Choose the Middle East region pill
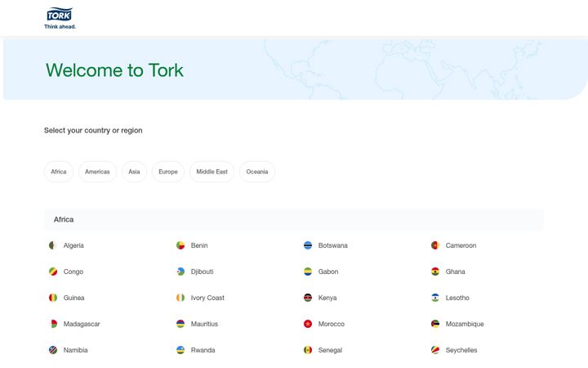Image resolution: width=588 pixels, height=368 pixels. coord(212,172)
